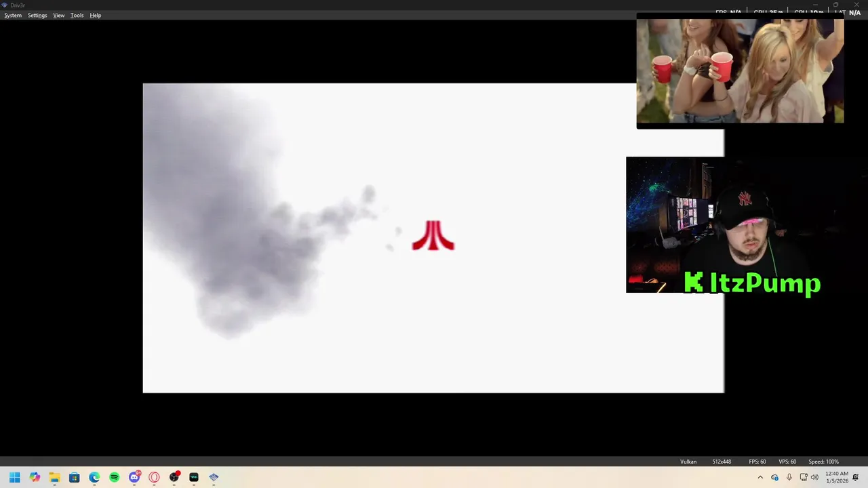This screenshot has height=488, width=868.
Task: Click the FPS: 60 status entry
Action: tap(757, 462)
